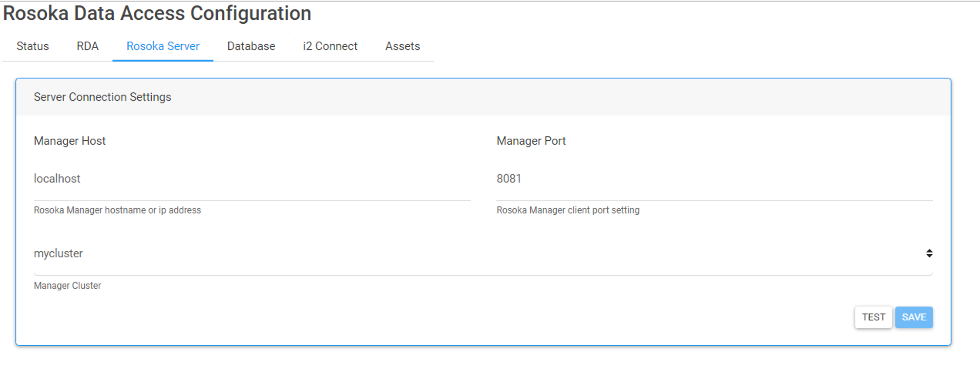This screenshot has width=980, height=389.
Task: Click the up-down arrow icon of cluster selector
Action: click(929, 253)
